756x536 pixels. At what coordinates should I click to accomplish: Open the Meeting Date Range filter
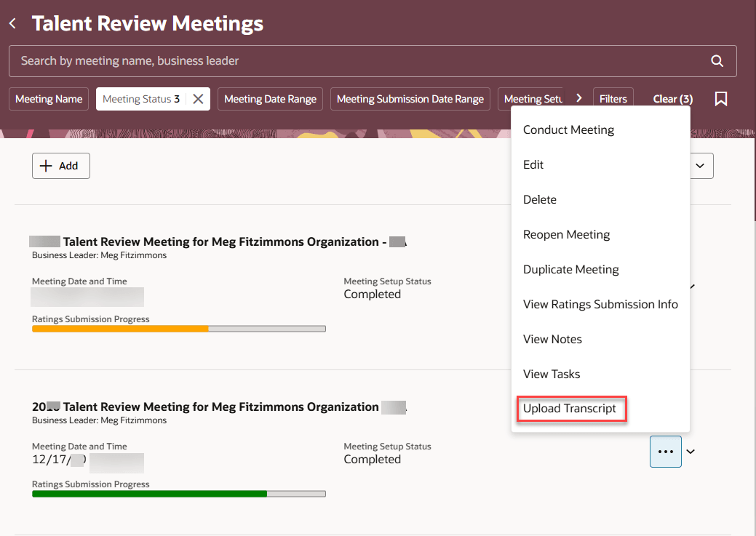[x=270, y=99]
